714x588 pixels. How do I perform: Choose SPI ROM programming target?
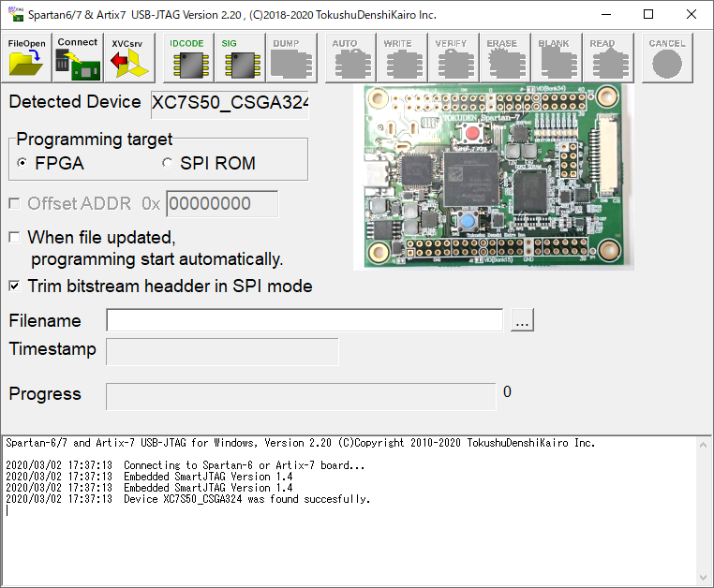tap(168, 164)
